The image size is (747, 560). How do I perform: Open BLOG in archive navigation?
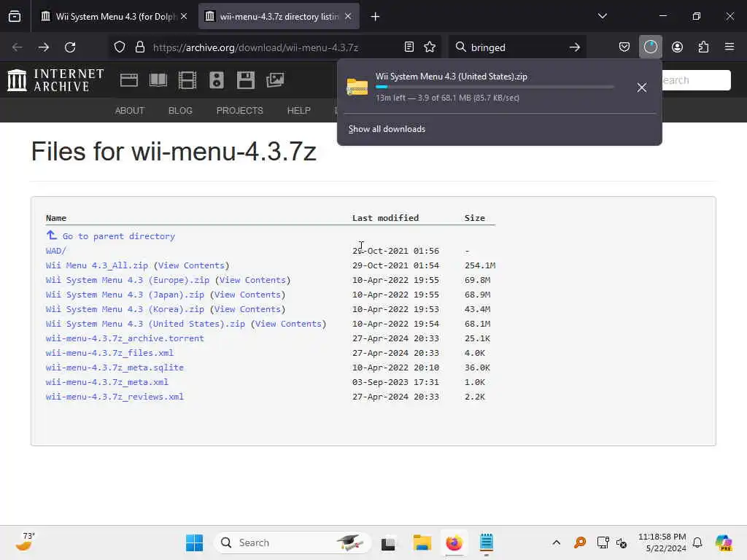pyautogui.click(x=180, y=111)
